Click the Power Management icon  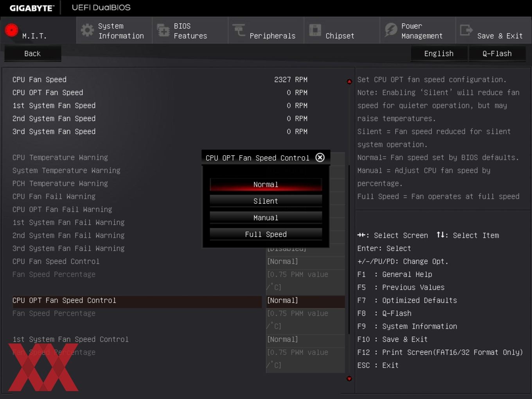click(391, 30)
